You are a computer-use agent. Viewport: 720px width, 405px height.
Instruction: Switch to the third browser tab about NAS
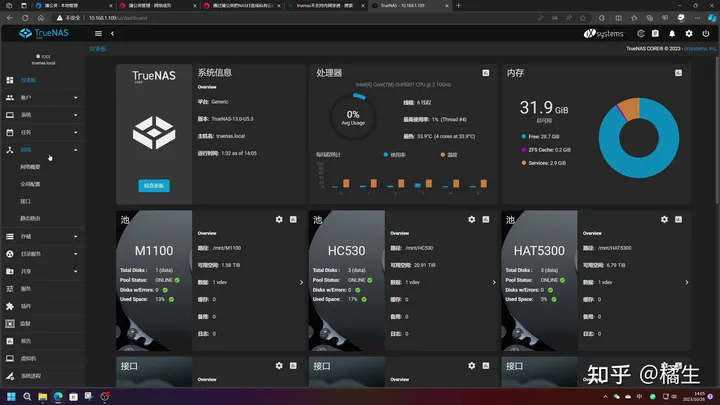pos(241,6)
